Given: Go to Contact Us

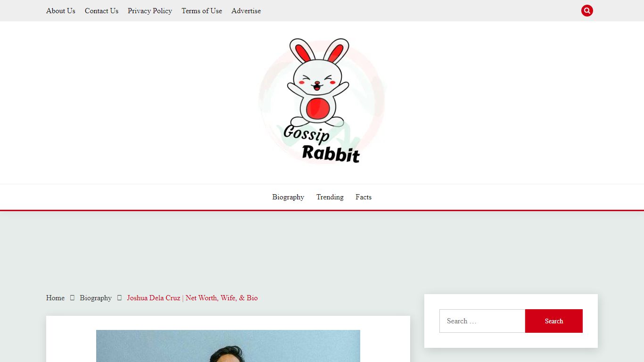Looking at the screenshot, I should click(101, 10).
